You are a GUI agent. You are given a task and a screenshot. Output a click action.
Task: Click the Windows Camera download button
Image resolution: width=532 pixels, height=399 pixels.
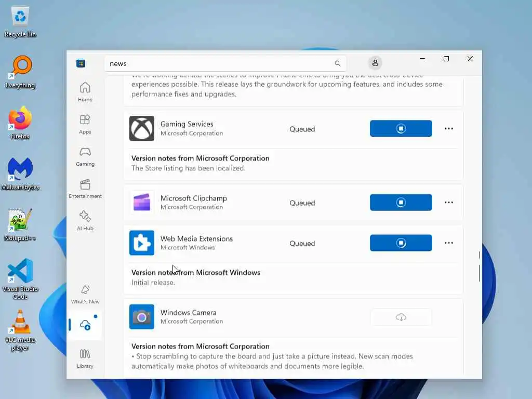[x=401, y=317]
